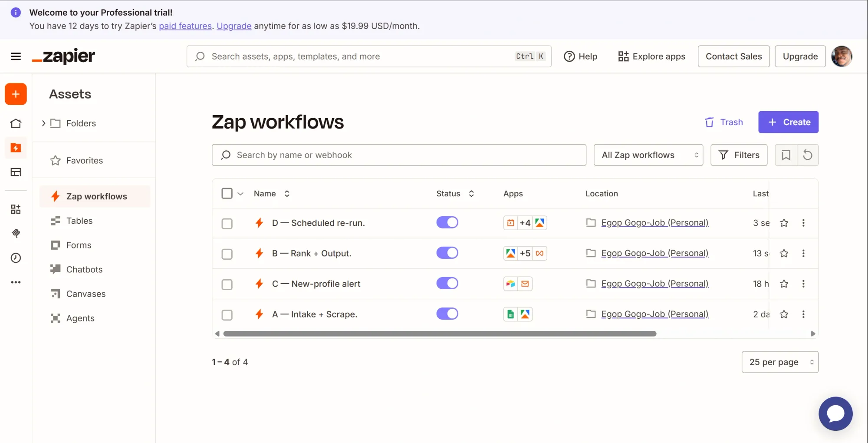Select Zap workflows in Assets panel
This screenshot has height=443, width=868.
(95, 196)
